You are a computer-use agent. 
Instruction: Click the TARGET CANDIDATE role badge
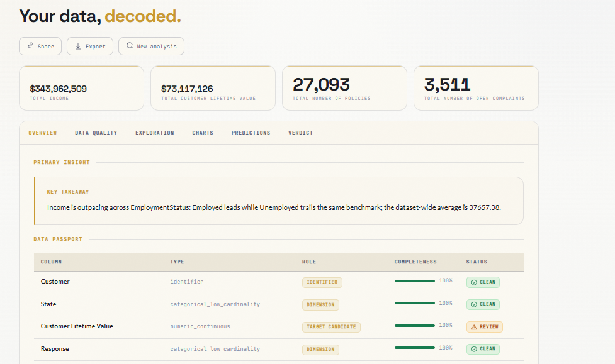pyautogui.click(x=331, y=327)
